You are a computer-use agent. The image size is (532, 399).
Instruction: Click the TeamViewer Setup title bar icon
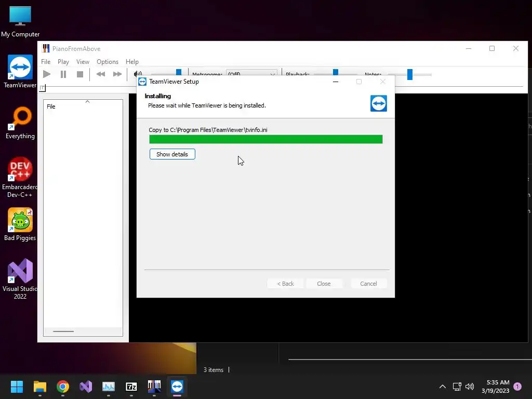(x=142, y=82)
